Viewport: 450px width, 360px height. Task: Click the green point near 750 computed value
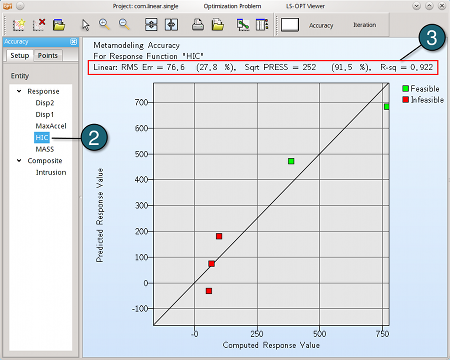(386, 107)
